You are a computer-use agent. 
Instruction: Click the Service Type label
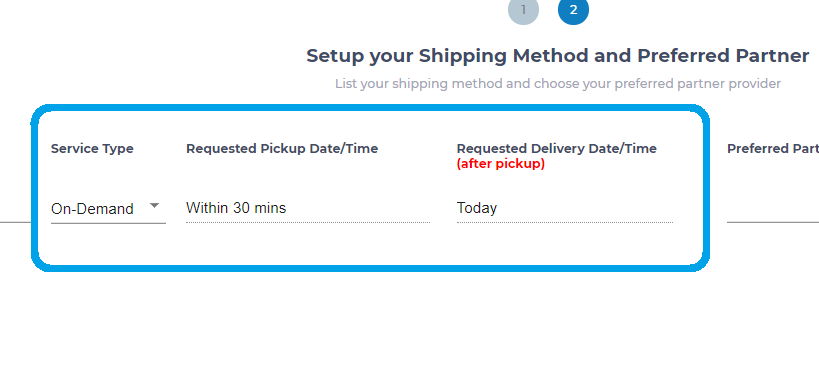point(92,149)
